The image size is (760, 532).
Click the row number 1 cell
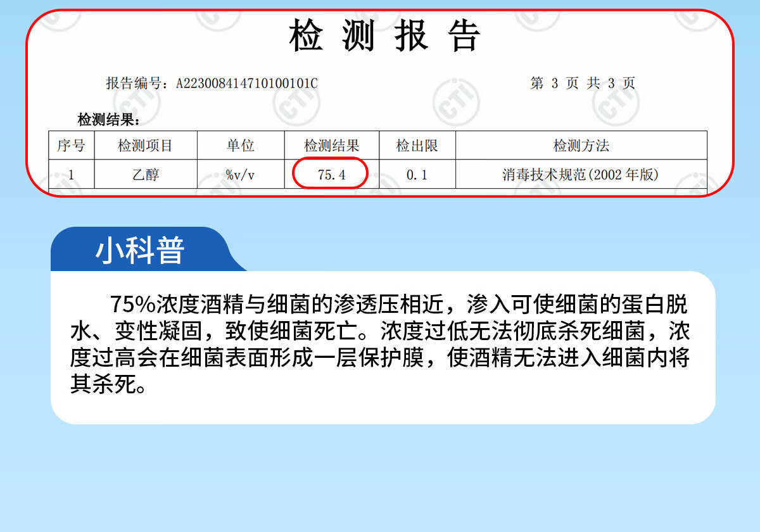[x=71, y=175]
